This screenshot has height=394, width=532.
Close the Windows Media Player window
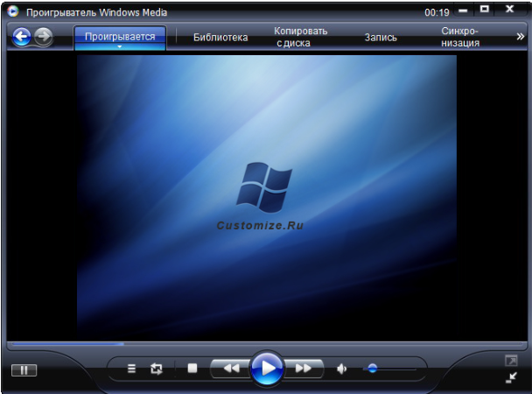[x=509, y=9]
